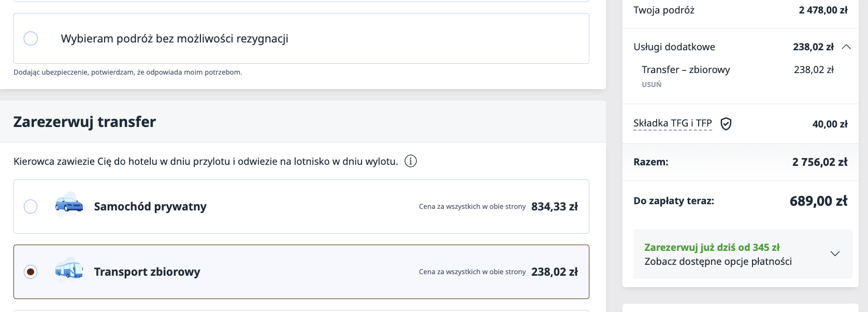Select the Transport zbiorowy option card

click(x=302, y=272)
